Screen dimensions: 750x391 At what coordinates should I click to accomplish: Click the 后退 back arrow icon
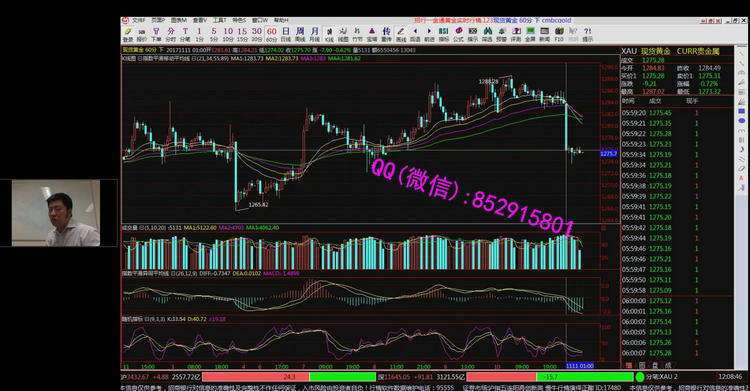click(x=415, y=34)
